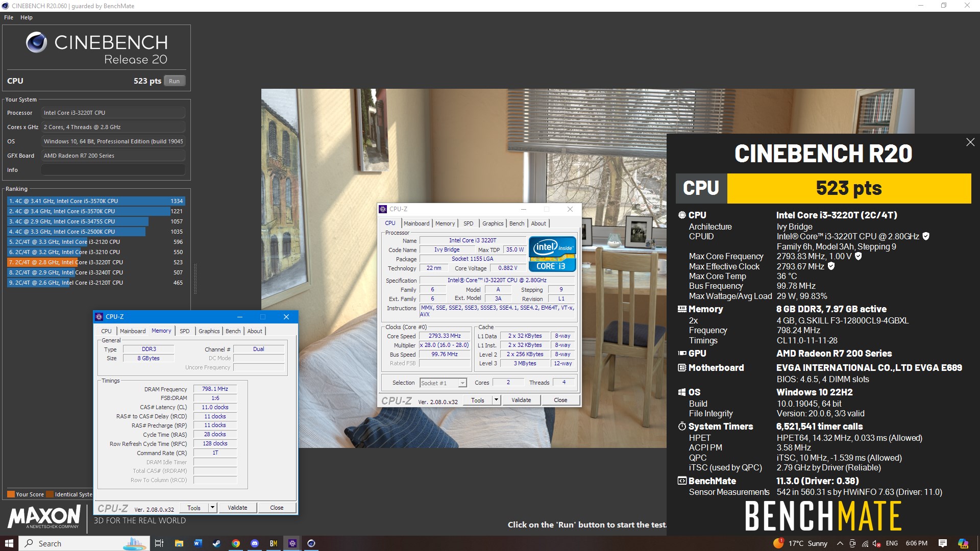980x551 pixels.
Task: Switch to CPU-Z via taskbar icon
Action: click(x=292, y=543)
